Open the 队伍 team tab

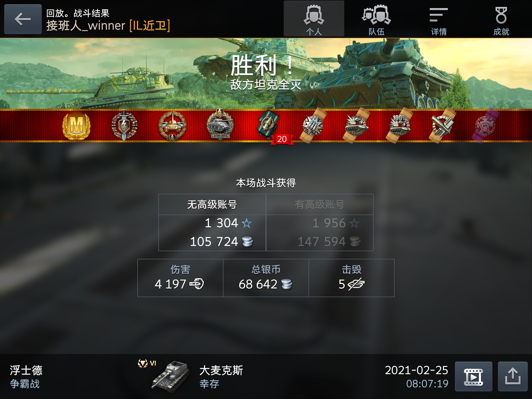(376, 18)
